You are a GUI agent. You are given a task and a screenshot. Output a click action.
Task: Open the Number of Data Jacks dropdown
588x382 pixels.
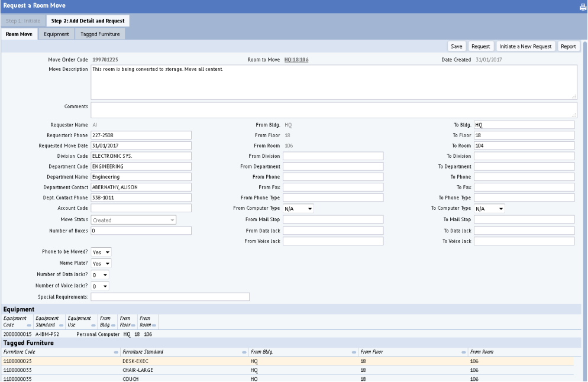tap(100, 275)
